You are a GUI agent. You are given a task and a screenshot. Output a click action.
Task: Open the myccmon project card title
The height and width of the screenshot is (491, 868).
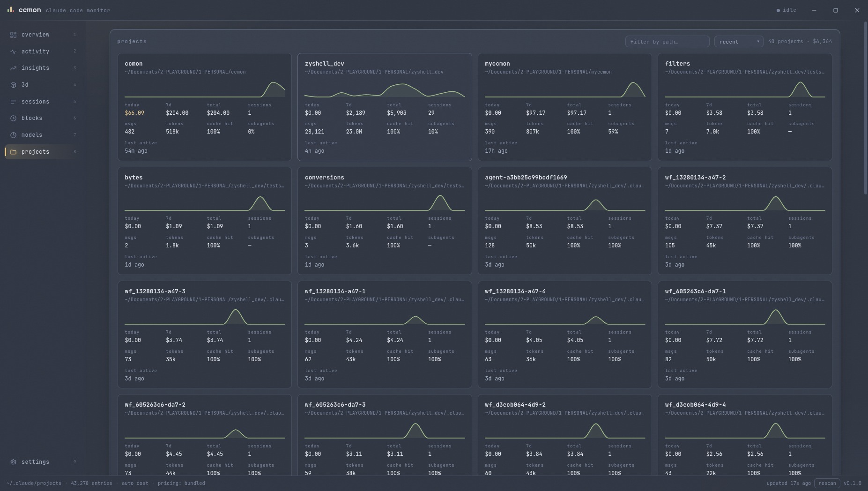tap(497, 64)
